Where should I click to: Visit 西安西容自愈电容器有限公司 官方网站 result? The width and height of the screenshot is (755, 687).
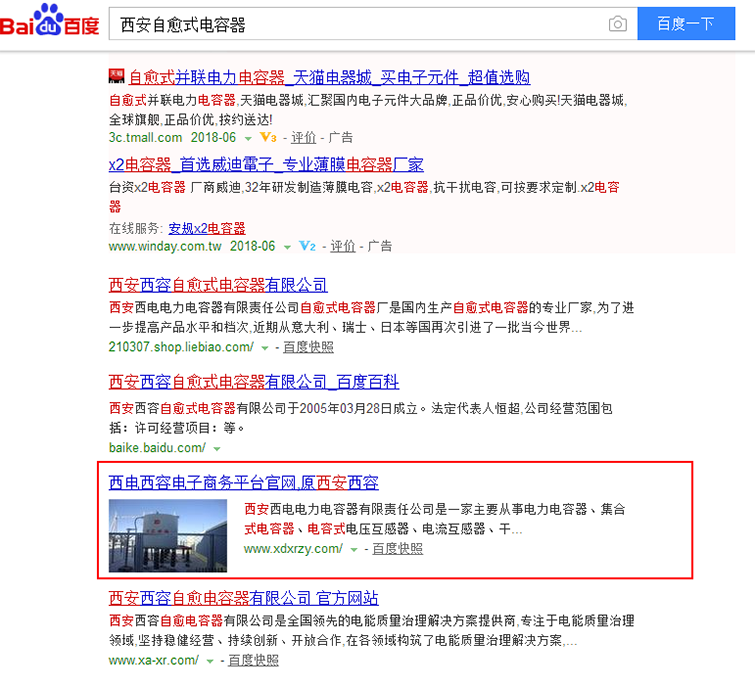(244, 598)
